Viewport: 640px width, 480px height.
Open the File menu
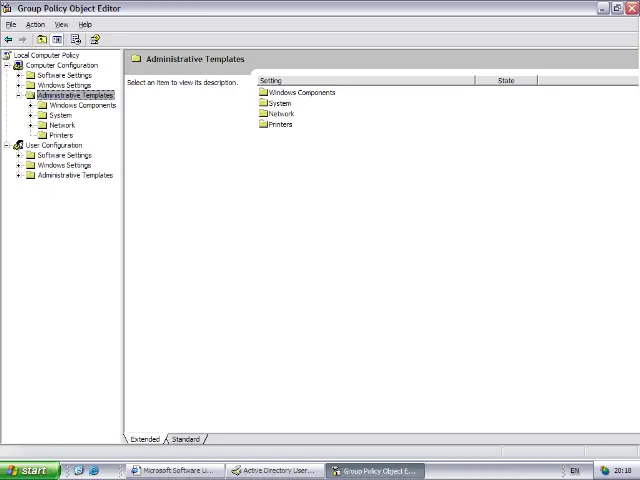[11, 24]
